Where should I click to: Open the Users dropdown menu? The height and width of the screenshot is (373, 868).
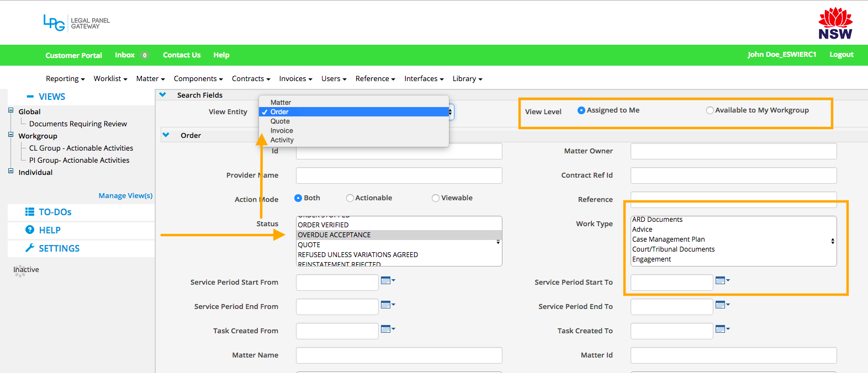pos(334,78)
